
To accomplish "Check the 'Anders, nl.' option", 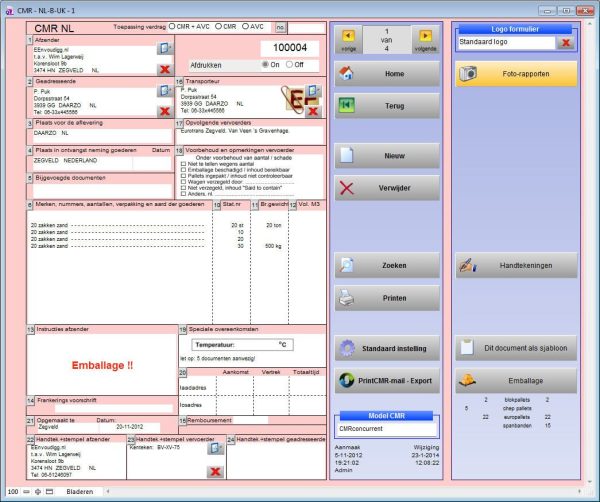I will (183, 194).
